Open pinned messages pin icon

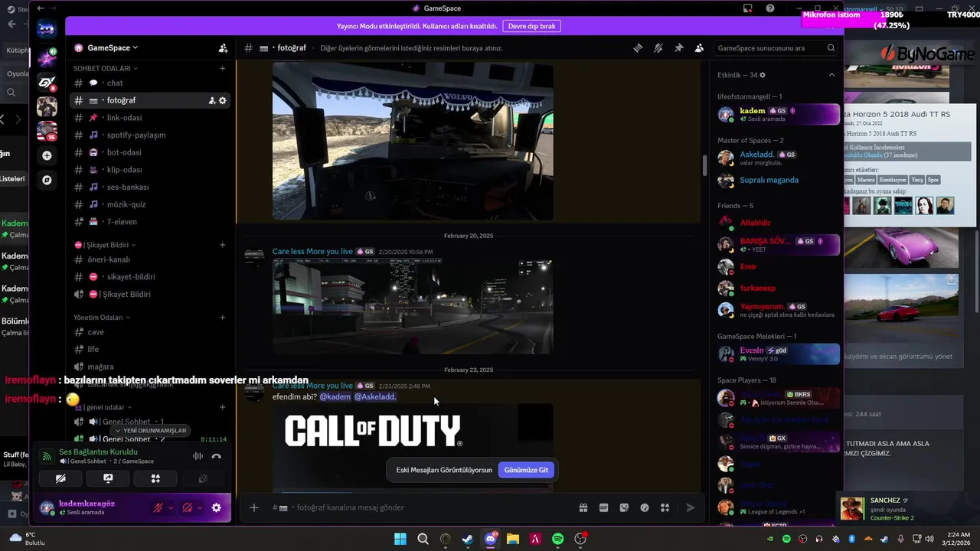(x=678, y=47)
